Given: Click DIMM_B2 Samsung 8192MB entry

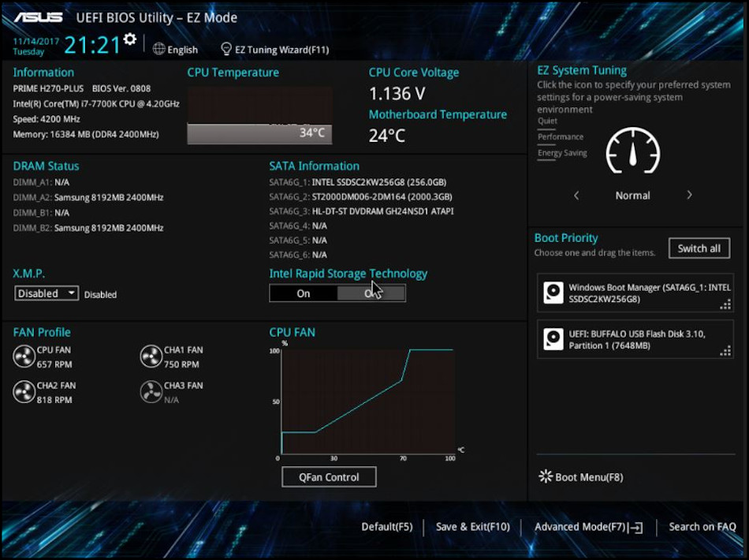Looking at the screenshot, I should click(88, 228).
